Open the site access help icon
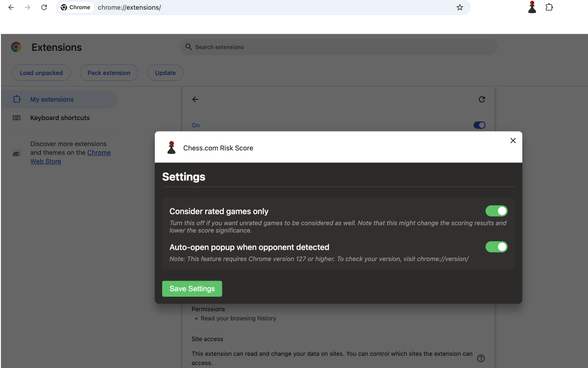The width and height of the screenshot is (588, 368). tap(481, 358)
